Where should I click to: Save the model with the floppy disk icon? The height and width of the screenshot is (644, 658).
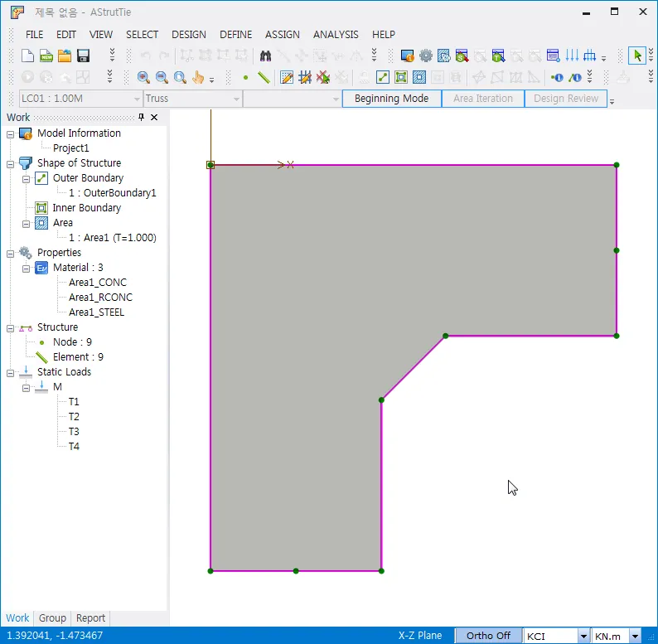click(x=83, y=56)
